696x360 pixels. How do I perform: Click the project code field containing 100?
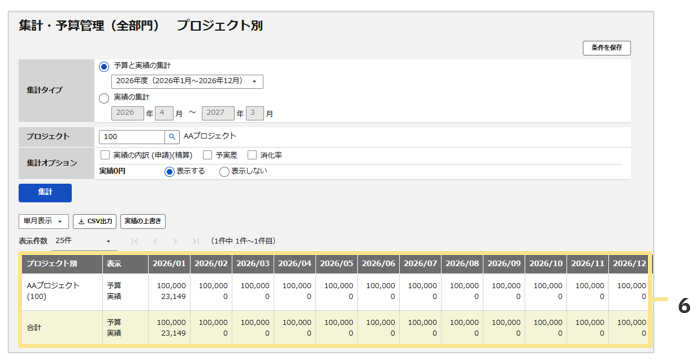pyautogui.click(x=132, y=137)
